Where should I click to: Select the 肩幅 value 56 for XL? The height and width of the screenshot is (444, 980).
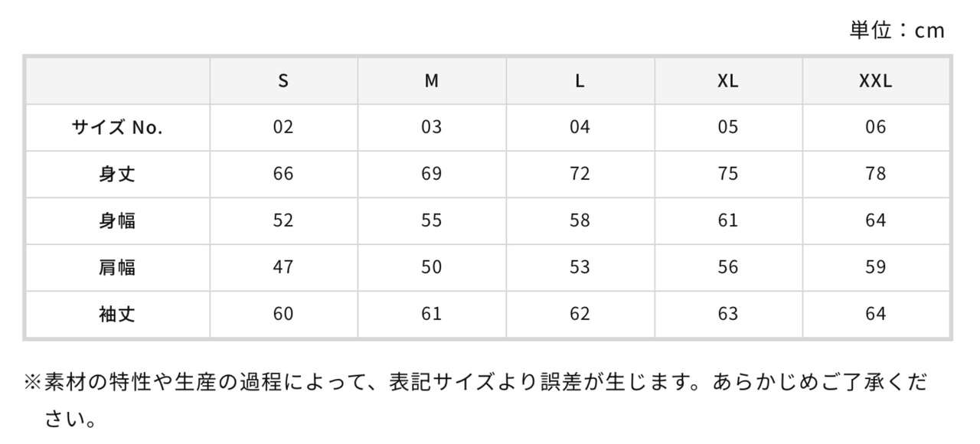[x=728, y=268]
